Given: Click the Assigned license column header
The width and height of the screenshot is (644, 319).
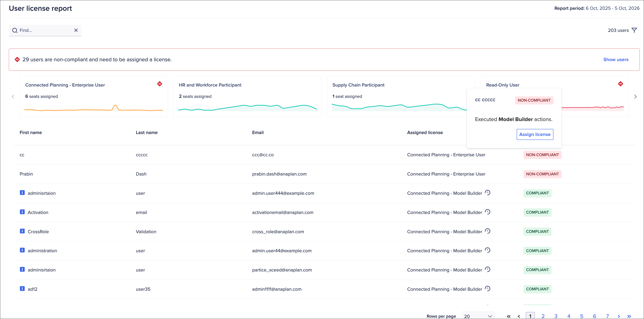Looking at the screenshot, I should 425,133.
